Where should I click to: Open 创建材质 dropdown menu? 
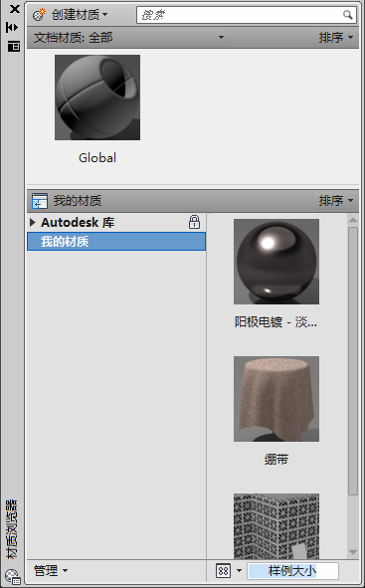80,15
